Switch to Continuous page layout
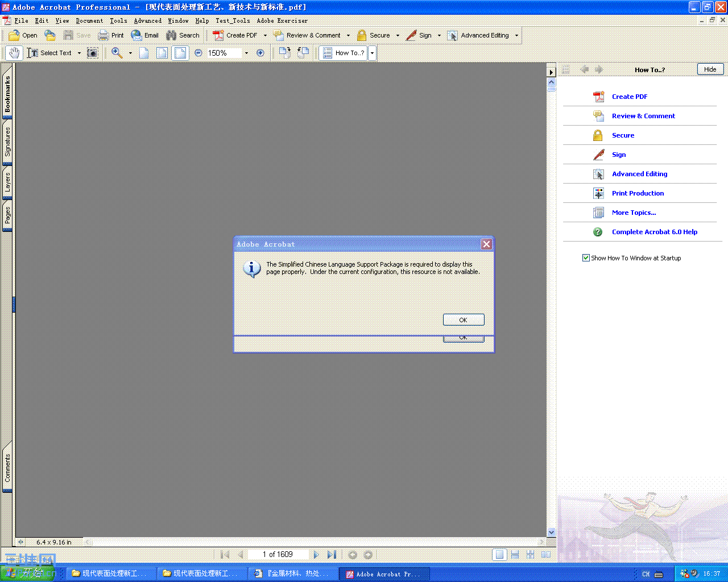Screen dimensions: 728x582 (x=515, y=555)
